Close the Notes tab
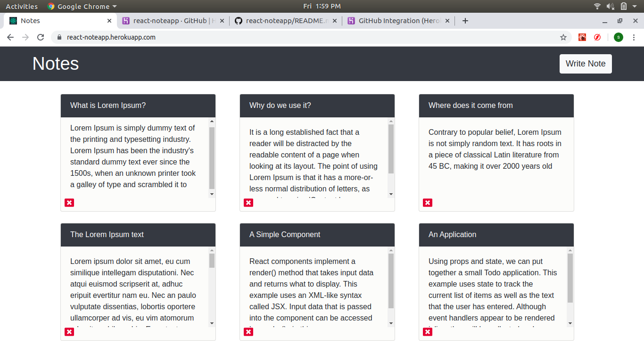The height and width of the screenshot is (362, 644). pyautogui.click(x=109, y=21)
